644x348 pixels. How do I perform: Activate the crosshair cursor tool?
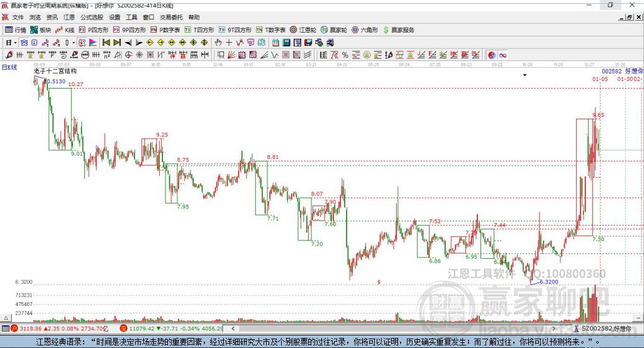click(230, 43)
